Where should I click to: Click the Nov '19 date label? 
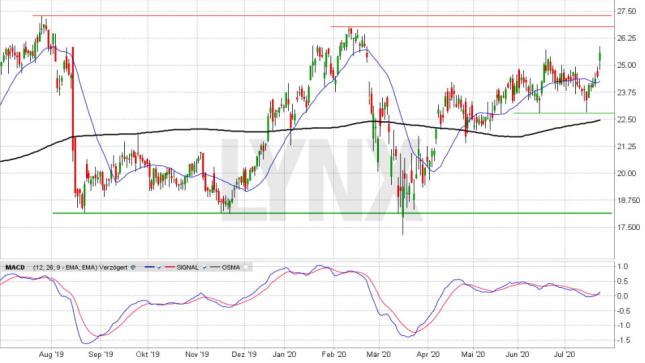[x=197, y=354]
